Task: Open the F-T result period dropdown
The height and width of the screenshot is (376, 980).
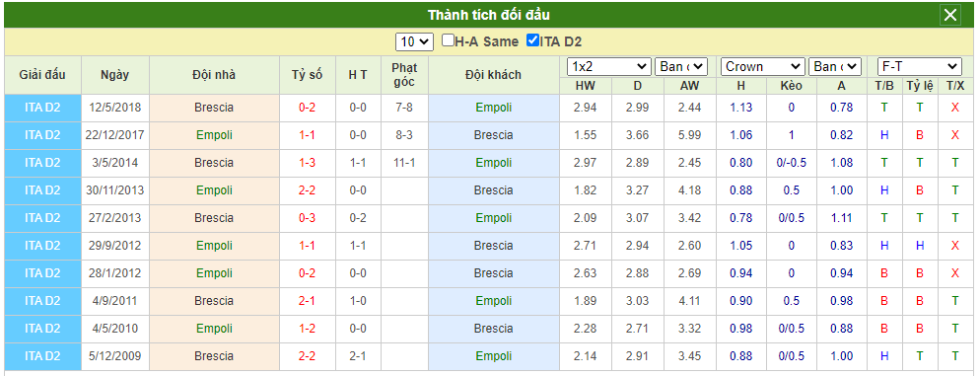Action: click(x=920, y=66)
